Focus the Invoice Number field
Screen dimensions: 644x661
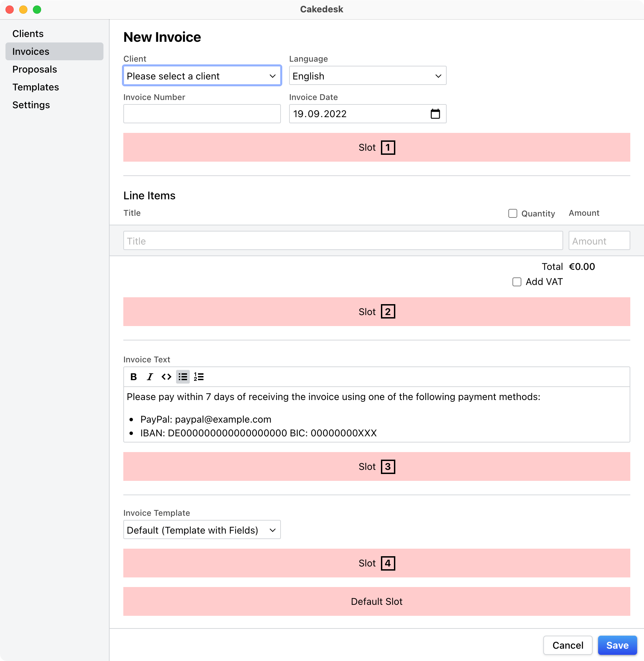pyautogui.click(x=202, y=114)
